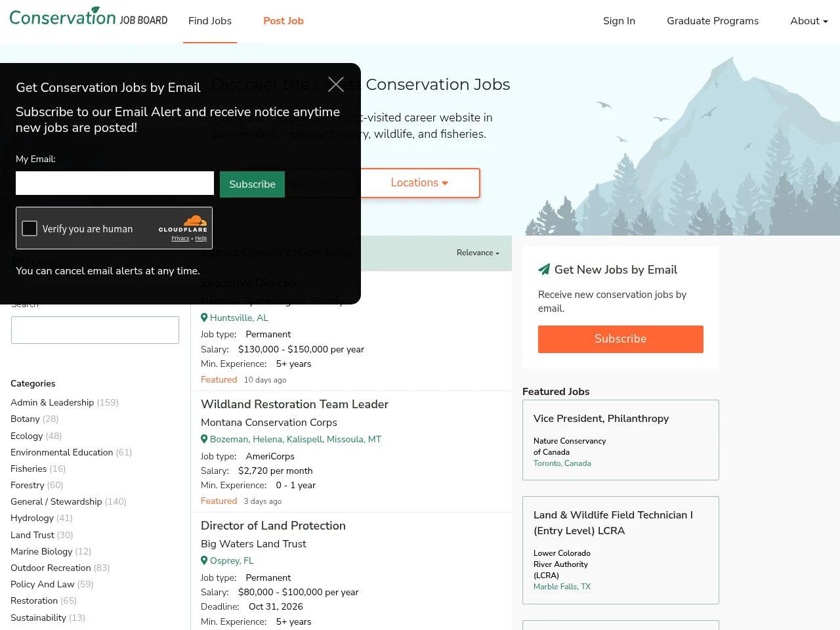Open the Relevance sort dropdown
840x630 pixels.
coord(478,253)
